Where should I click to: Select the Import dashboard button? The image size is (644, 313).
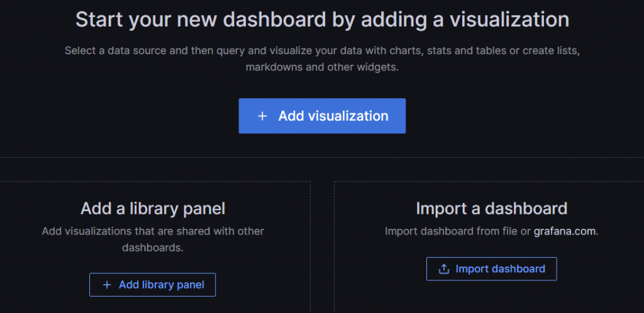(492, 269)
